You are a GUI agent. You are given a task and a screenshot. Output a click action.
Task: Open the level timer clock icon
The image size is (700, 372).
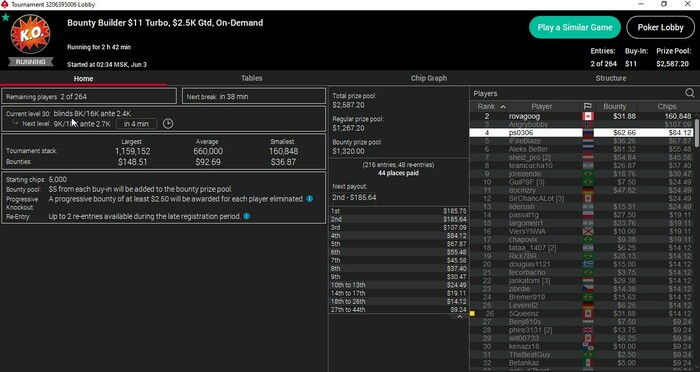pyautogui.click(x=168, y=124)
